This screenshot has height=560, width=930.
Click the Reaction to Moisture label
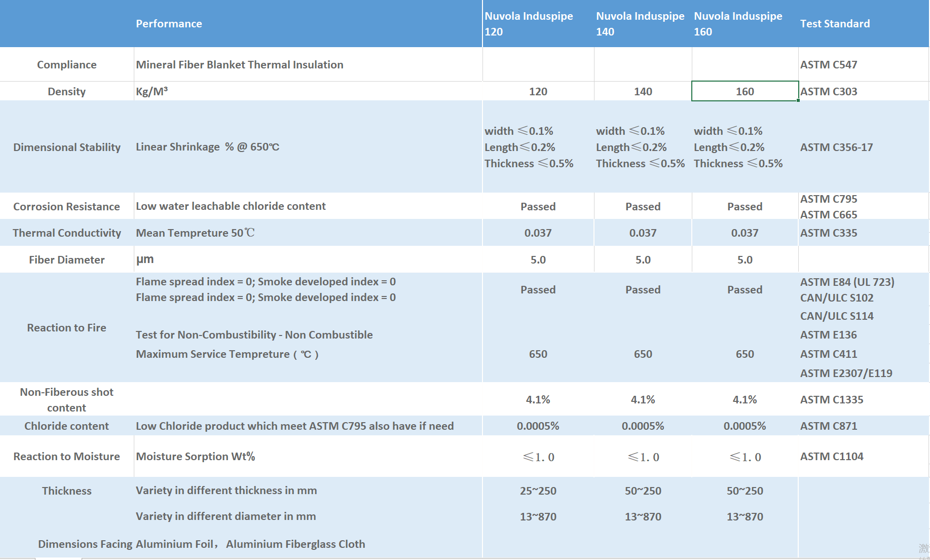pyautogui.click(x=67, y=456)
